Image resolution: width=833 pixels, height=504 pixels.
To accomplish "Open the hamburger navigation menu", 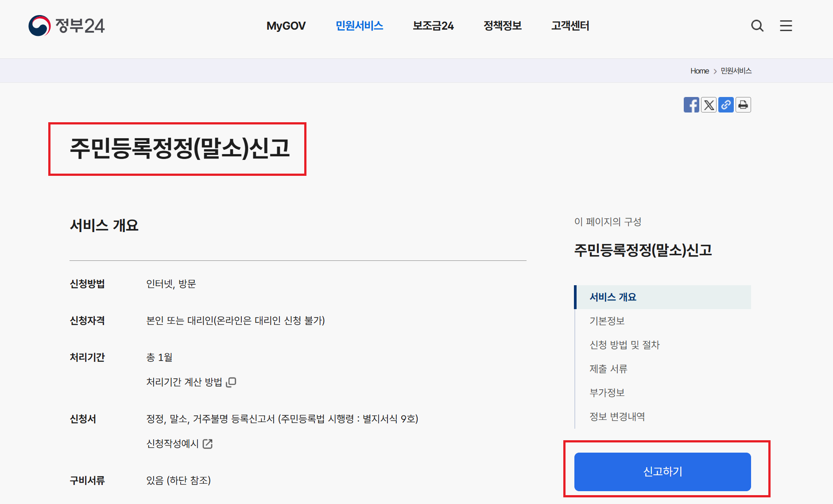I will 786,26.
